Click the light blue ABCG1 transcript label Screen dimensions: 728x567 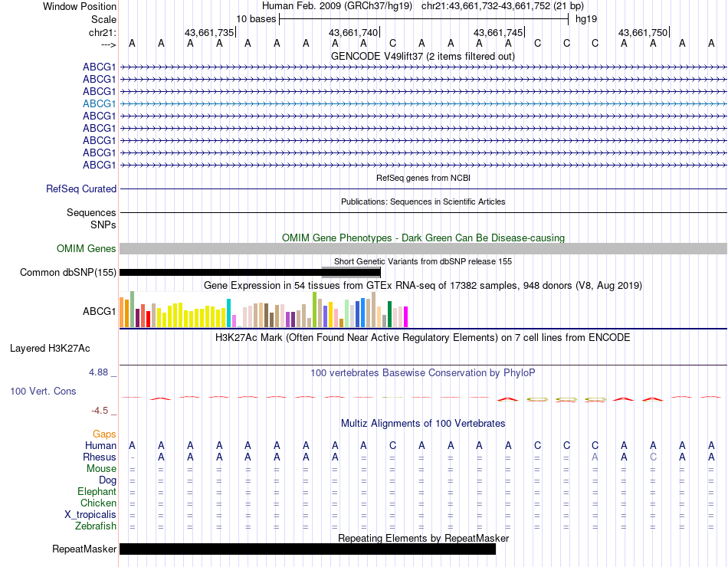click(x=99, y=103)
